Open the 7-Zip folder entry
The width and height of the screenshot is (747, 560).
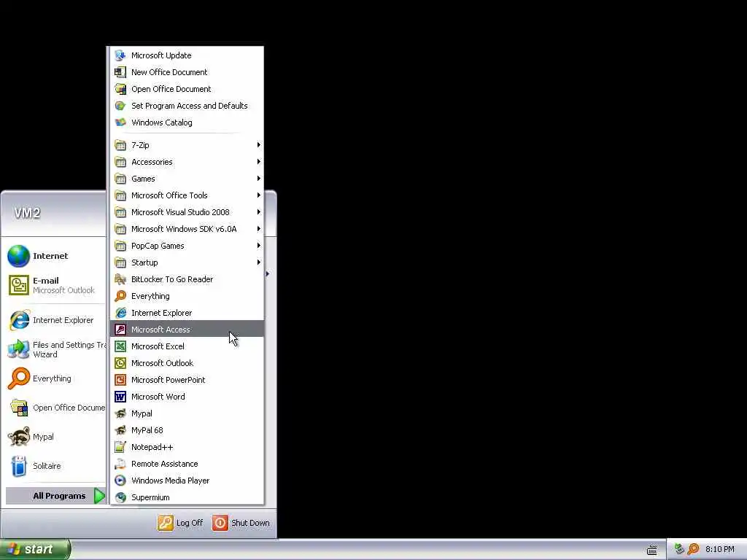pyautogui.click(x=187, y=145)
